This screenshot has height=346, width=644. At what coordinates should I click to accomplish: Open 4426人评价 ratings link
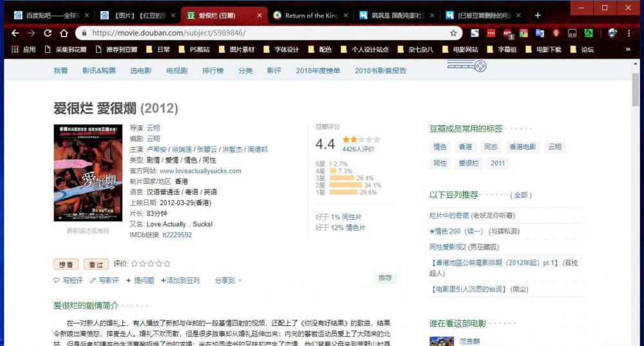[x=358, y=149]
